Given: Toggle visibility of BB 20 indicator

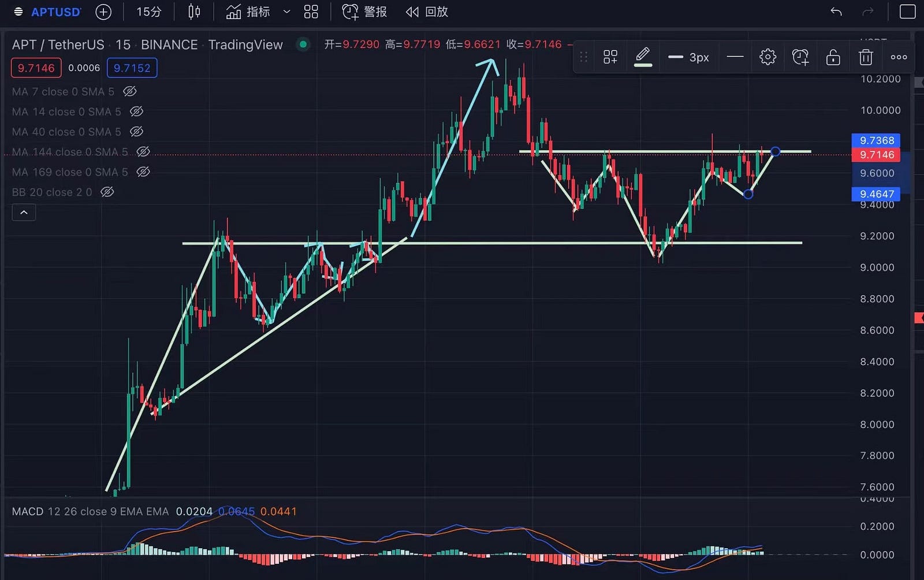Looking at the screenshot, I should [x=107, y=192].
